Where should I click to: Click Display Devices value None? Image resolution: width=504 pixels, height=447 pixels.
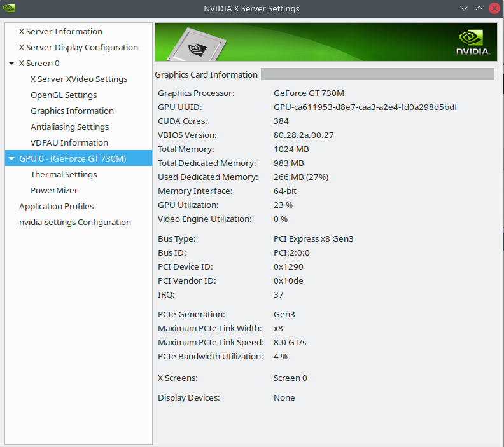click(284, 397)
